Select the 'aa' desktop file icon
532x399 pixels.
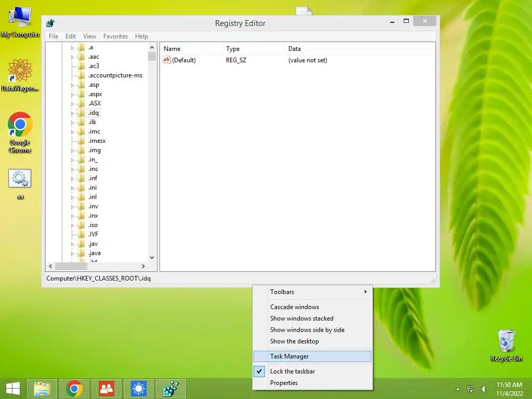(20, 184)
